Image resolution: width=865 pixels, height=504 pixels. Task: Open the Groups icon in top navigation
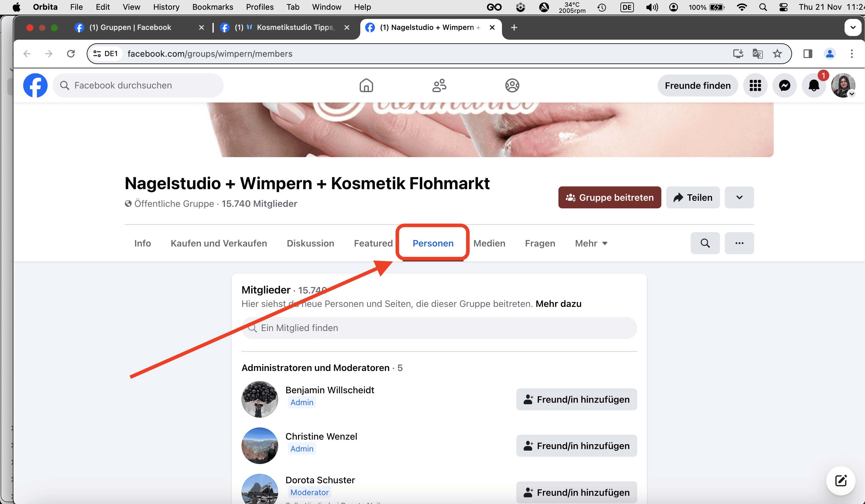512,85
